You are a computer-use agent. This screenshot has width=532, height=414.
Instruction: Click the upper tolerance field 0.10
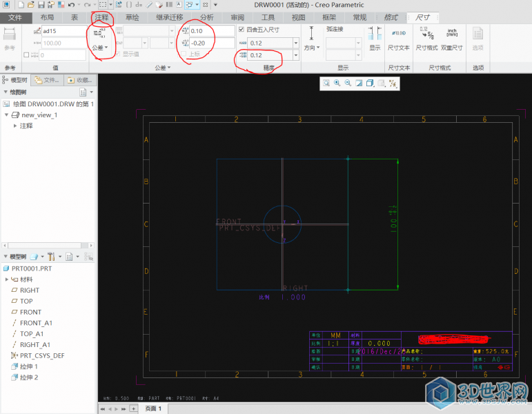point(211,31)
